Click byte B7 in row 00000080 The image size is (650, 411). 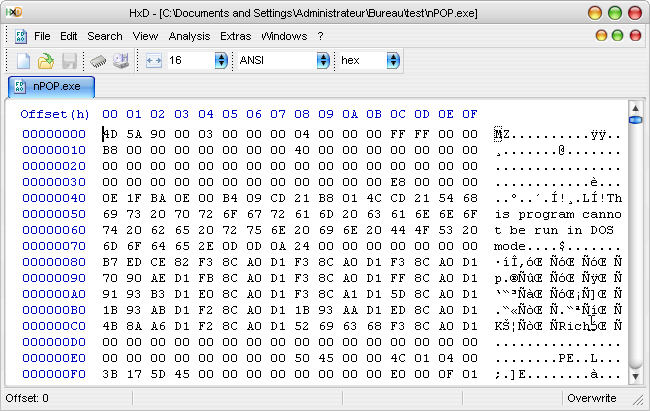(x=110, y=262)
